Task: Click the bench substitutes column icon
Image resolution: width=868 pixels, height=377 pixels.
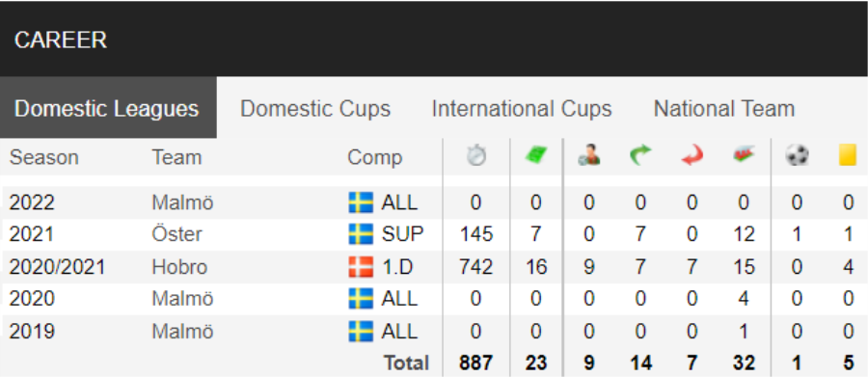Action: pyautogui.click(x=744, y=156)
